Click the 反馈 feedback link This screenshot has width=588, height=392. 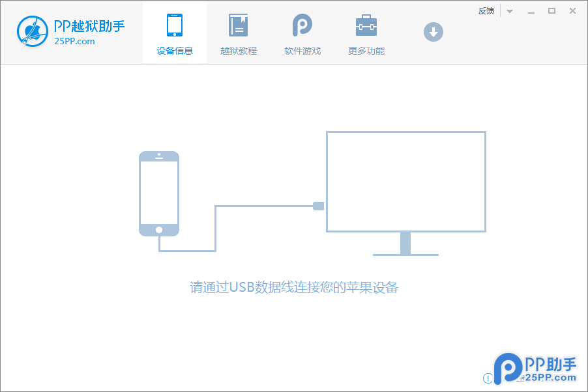pos(486,11)
